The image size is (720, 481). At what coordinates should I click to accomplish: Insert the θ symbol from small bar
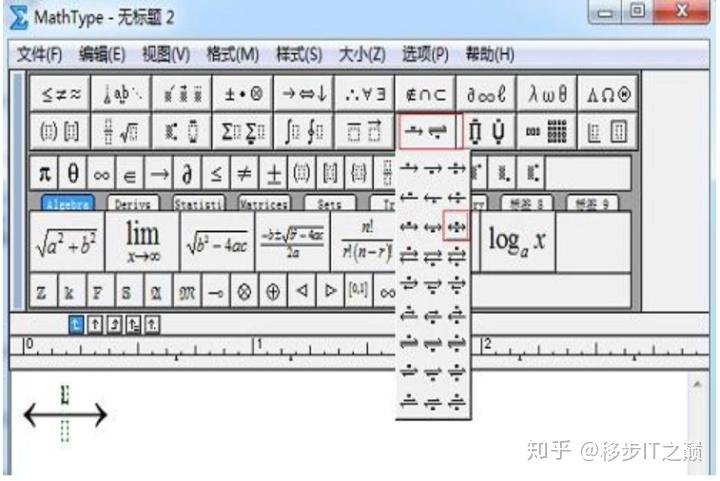(x=73, y=173)
